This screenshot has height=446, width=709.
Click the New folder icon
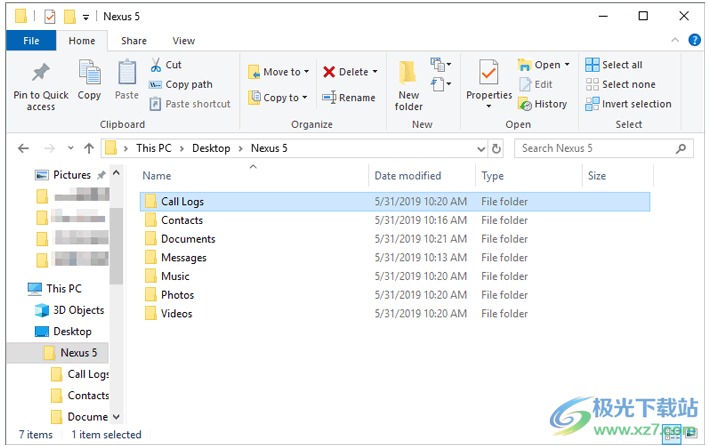(408, 74)
